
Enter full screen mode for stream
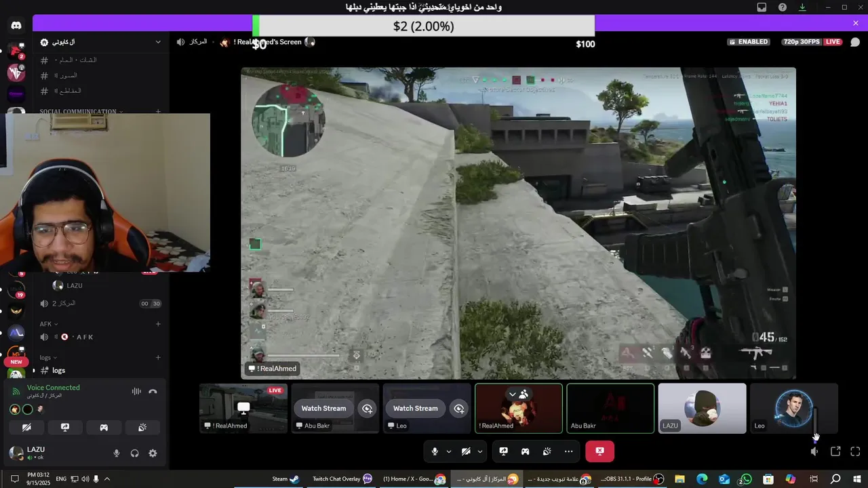pos(855,451)
